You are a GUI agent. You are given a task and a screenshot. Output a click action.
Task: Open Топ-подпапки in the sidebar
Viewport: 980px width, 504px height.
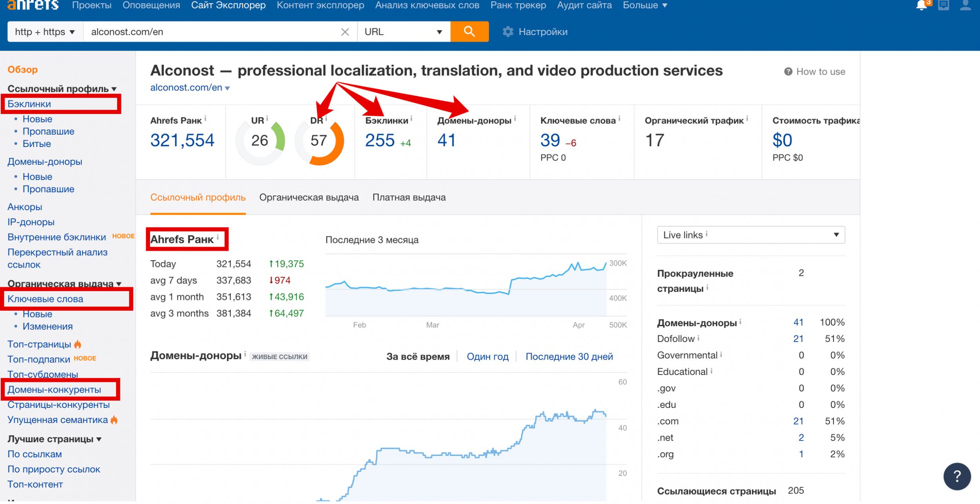[39, 360]
